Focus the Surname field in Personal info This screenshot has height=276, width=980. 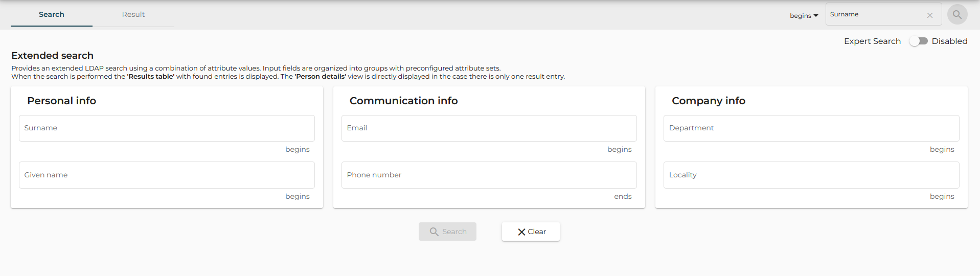click(x=167, y=128)
